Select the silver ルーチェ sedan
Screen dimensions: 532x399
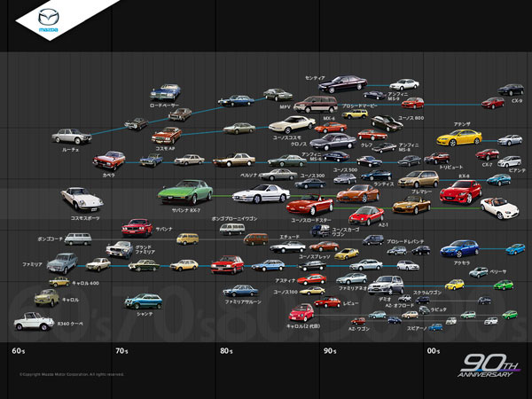(x=72, y=137)
